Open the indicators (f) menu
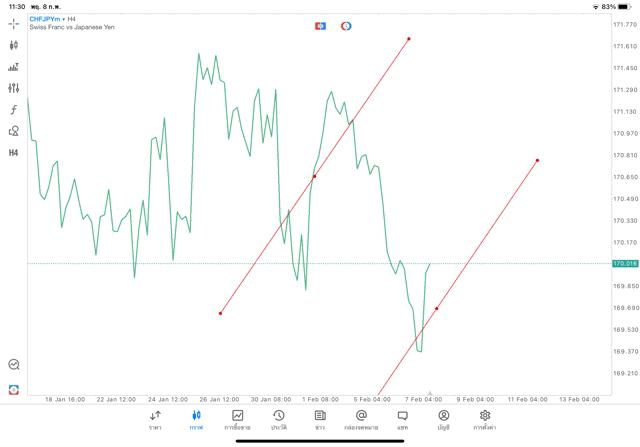The width and height of the screenshot is (640, 447). pyautogui.click(x=14, y=110)
